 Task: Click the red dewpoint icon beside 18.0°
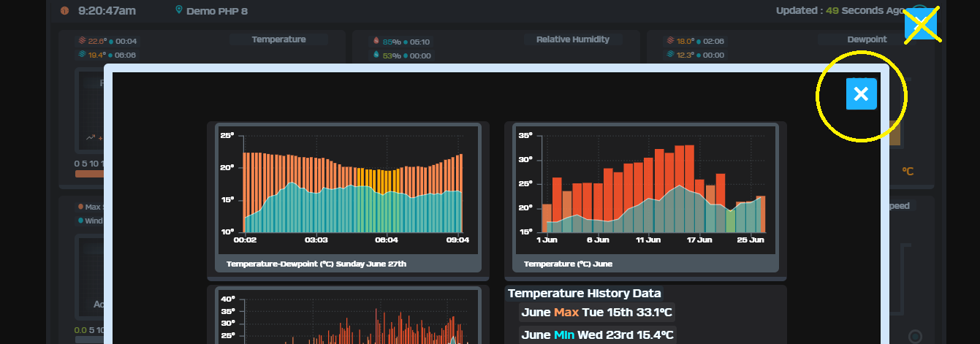(670, 41)
